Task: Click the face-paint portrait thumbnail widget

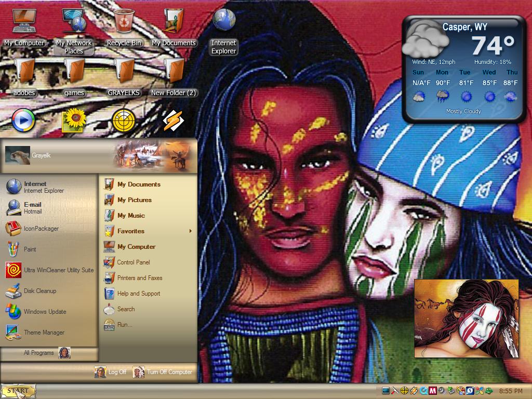Action: [467, 318]
